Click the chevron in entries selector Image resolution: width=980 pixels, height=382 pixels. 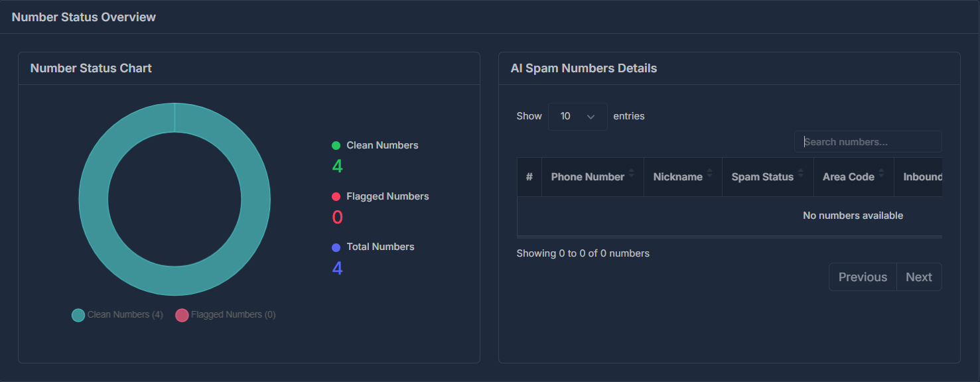coord(591,117)
